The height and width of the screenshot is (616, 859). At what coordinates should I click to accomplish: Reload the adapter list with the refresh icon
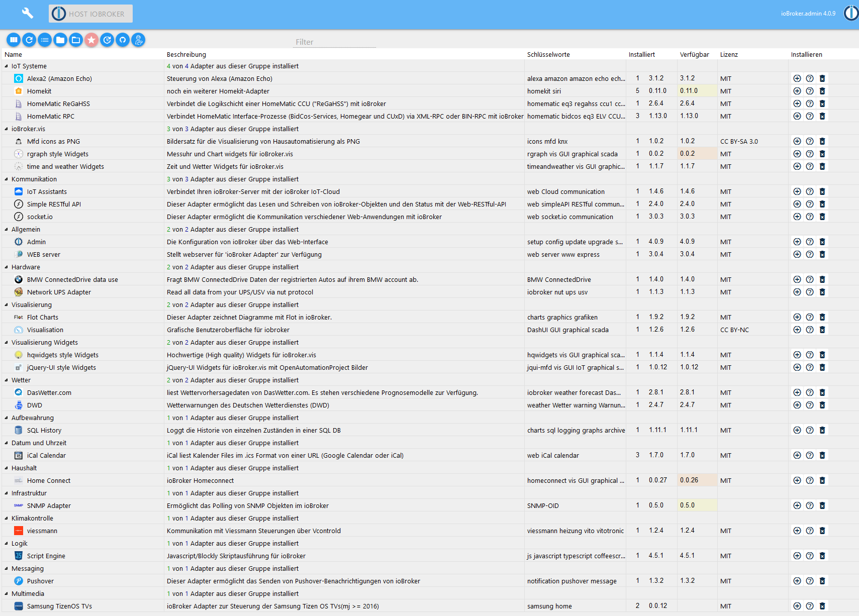29,40
